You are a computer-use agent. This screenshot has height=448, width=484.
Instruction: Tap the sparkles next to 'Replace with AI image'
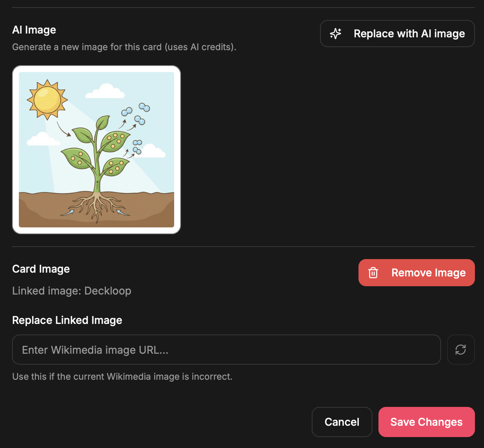(x=335, y=34)
